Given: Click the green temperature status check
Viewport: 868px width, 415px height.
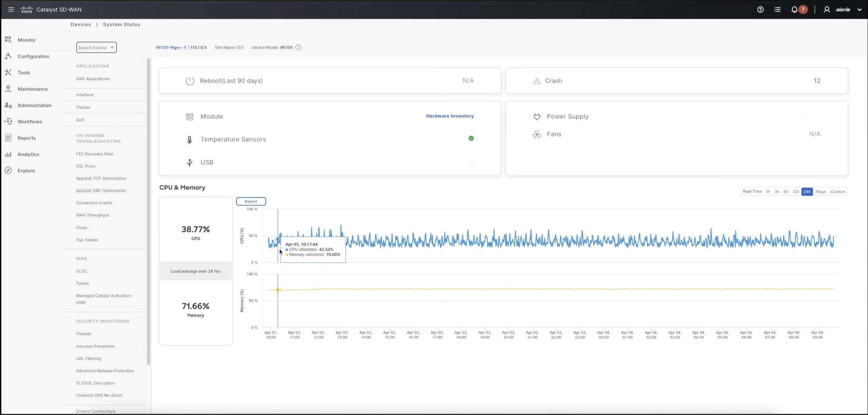Looking at the screenshot, I should [471, 138].
